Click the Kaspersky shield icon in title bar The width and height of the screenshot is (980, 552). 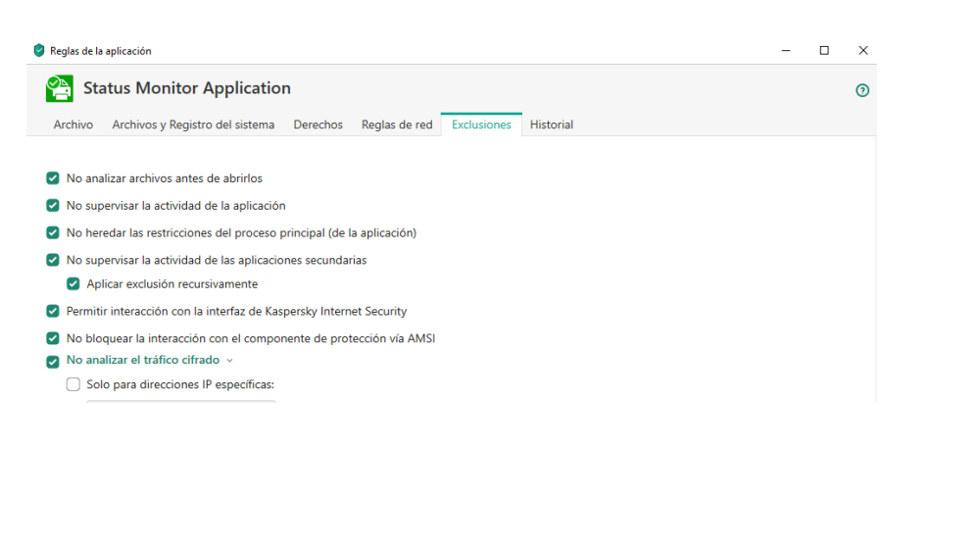coord(39,51)
